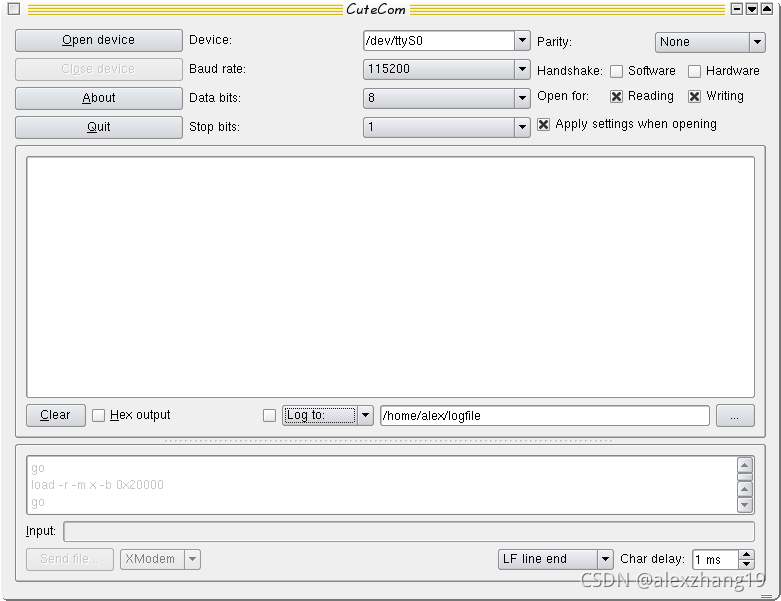This screenshot has height=601, width=781.
Task: Click the splitter handle between panels
Action: [x=389, y=441]
